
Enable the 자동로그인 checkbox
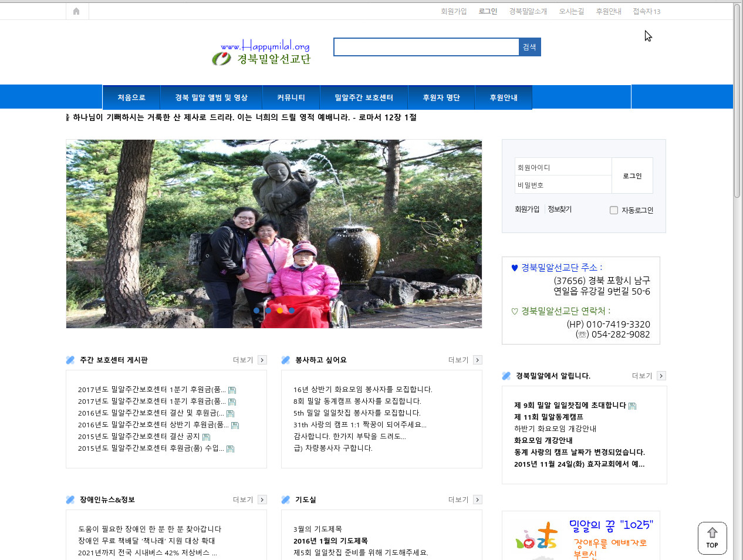(x=614, y=210)
